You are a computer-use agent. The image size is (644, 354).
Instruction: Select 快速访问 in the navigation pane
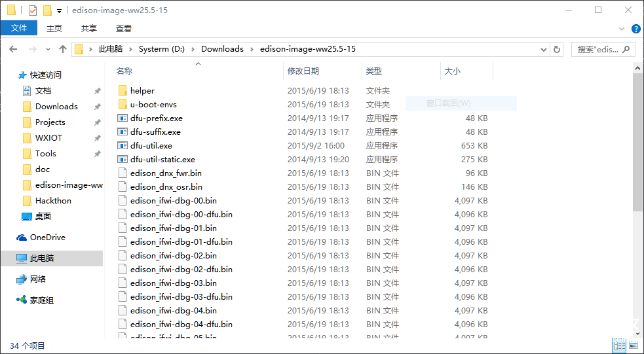click(x=45, y=75)
